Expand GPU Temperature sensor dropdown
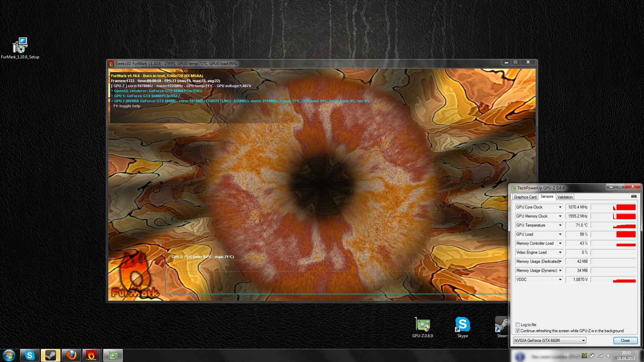The image size is (644, 362). (560, 225)
